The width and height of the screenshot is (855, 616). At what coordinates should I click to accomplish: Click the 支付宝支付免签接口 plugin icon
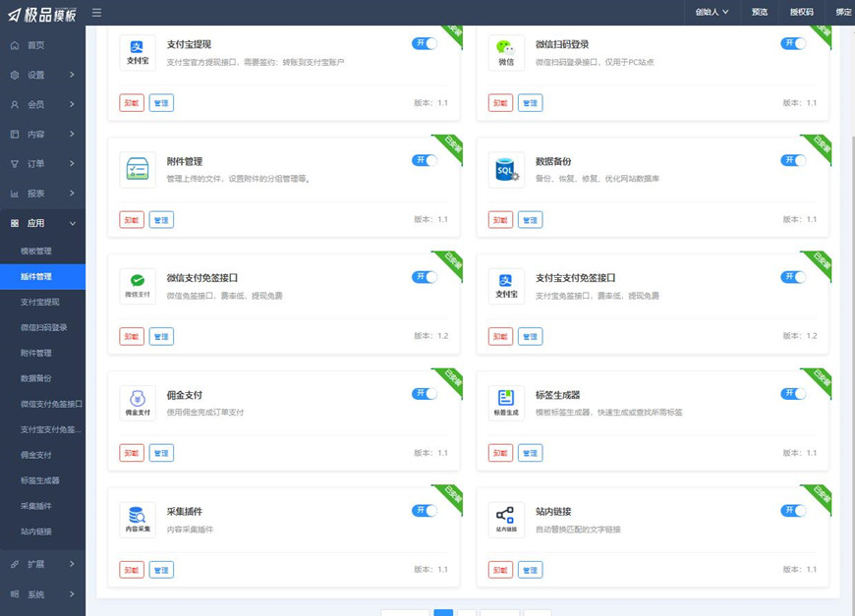[x=506, y=286]
